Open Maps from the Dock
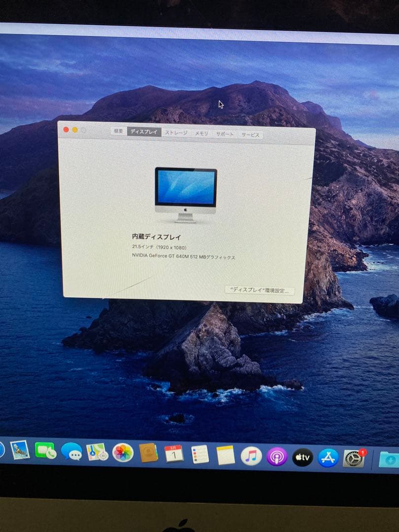399x532 pixels. coord(97,452)
